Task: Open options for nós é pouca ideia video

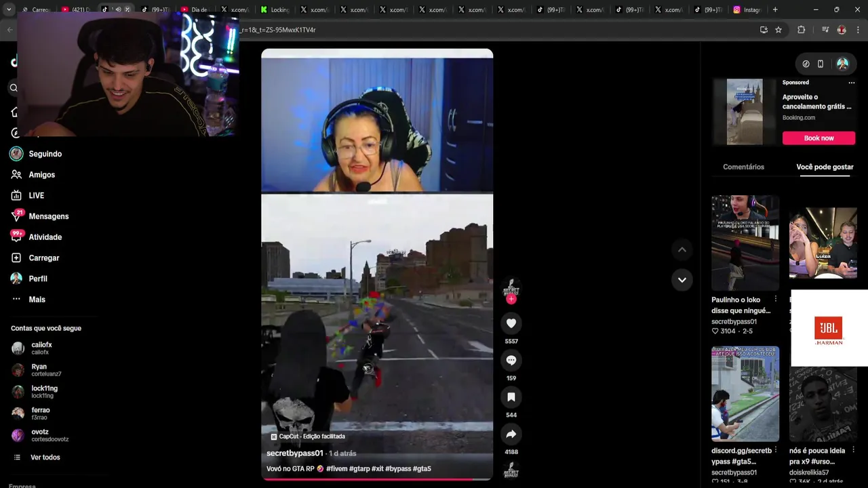Action: pos(853,450)
